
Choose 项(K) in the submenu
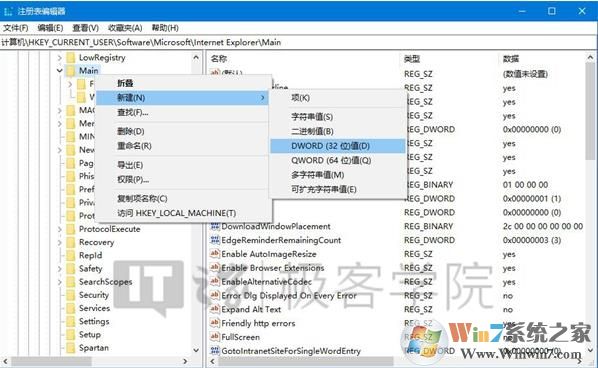click(338, 98)
